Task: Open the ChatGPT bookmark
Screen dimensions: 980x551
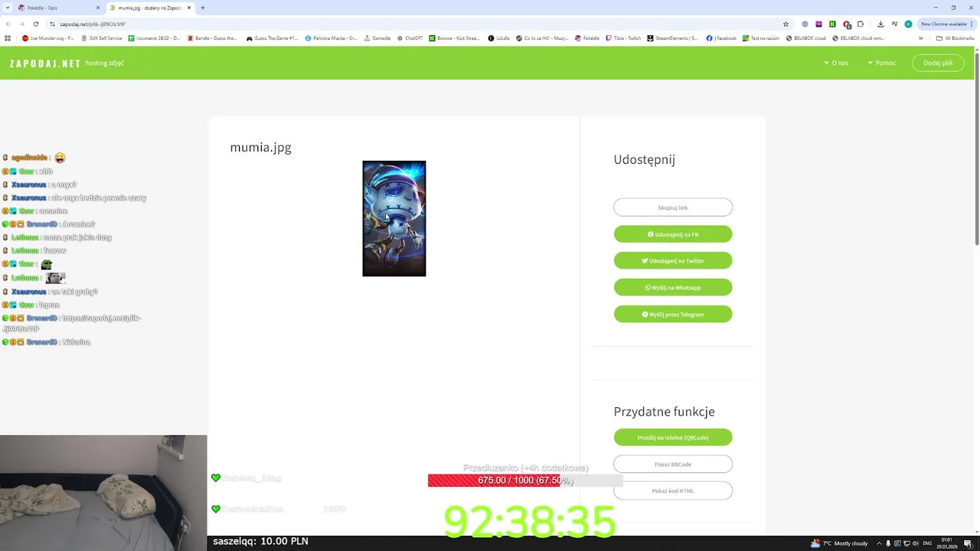Action: point(410,38)
